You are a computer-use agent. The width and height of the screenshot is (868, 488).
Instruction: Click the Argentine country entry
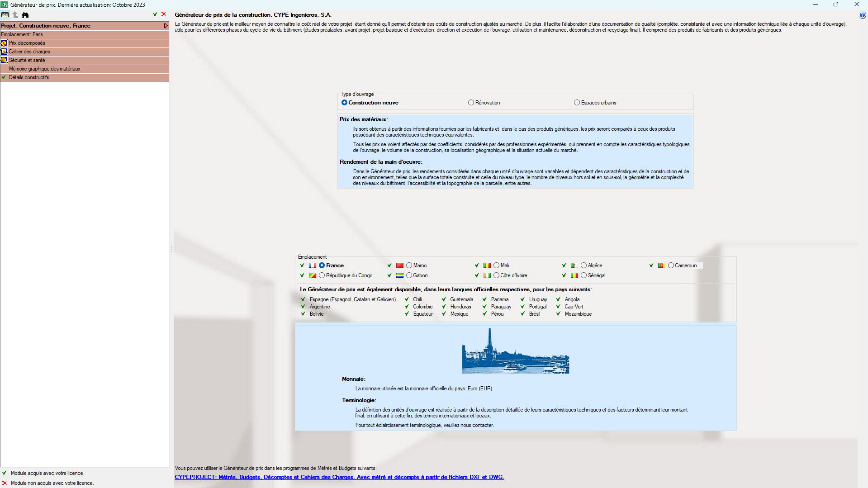(x=320, y=307)
